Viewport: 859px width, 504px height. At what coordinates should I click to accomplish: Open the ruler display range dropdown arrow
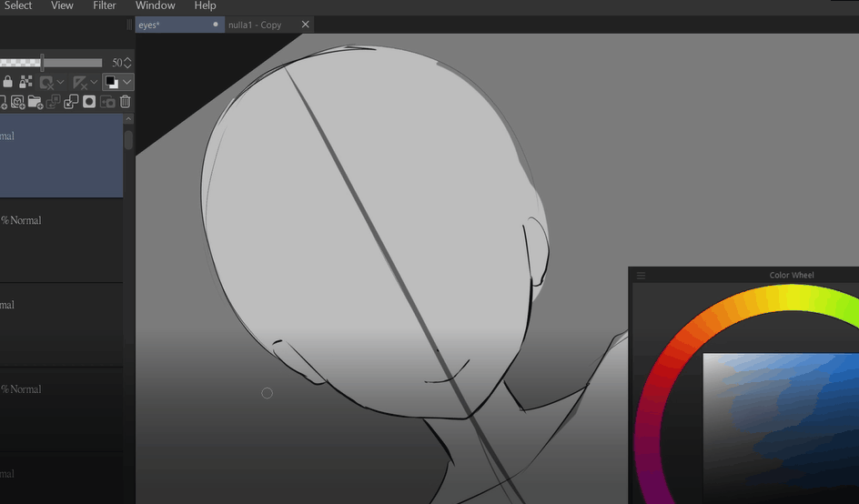94,82
